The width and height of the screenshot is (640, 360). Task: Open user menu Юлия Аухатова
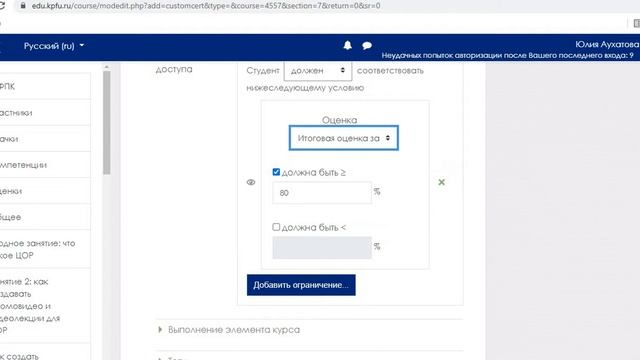(x=607, y=44)
